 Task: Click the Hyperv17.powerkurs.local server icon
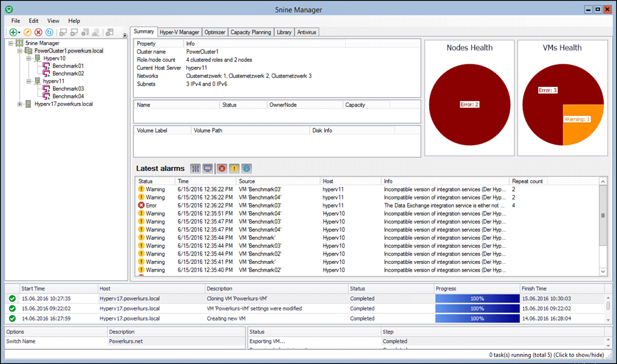pos(28,104)
